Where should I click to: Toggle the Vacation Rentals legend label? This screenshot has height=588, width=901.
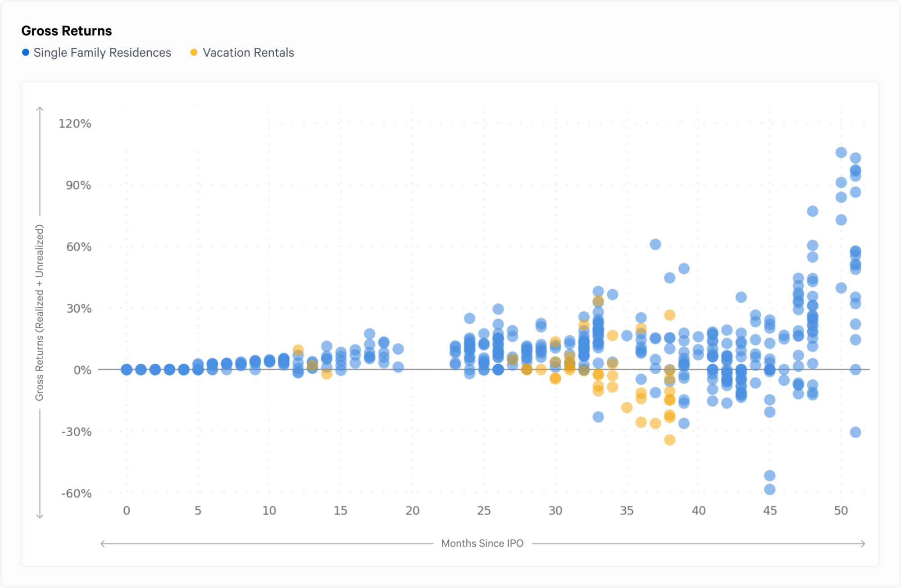(x=248, y=53)
